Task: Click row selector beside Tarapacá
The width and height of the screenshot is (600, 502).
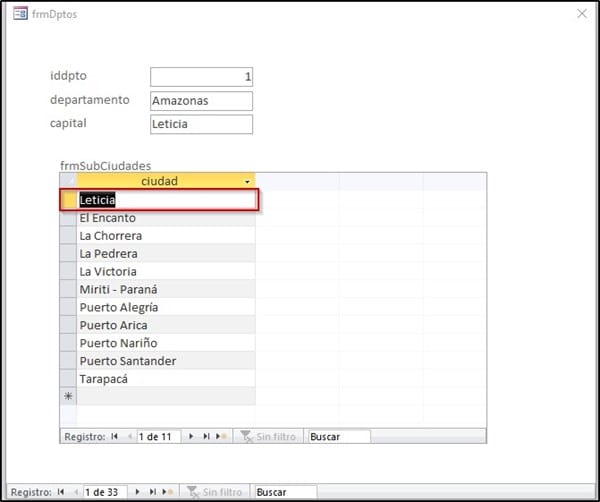Action: [68, 379]
